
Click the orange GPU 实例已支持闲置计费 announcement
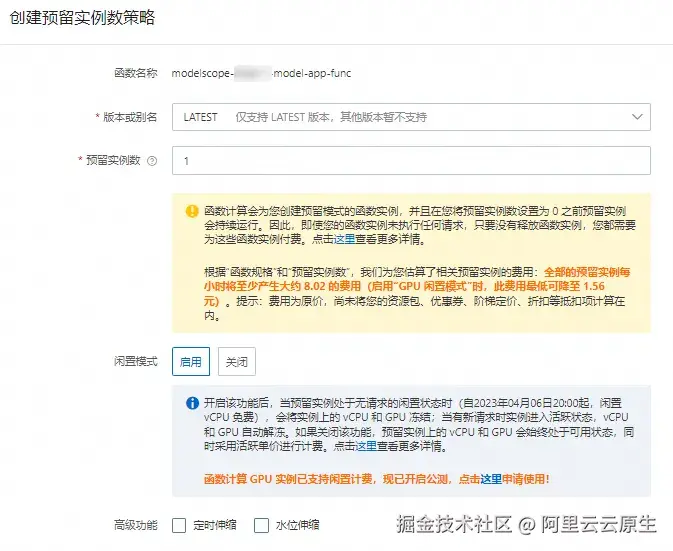pyautogui.click(x=376, y=479)
